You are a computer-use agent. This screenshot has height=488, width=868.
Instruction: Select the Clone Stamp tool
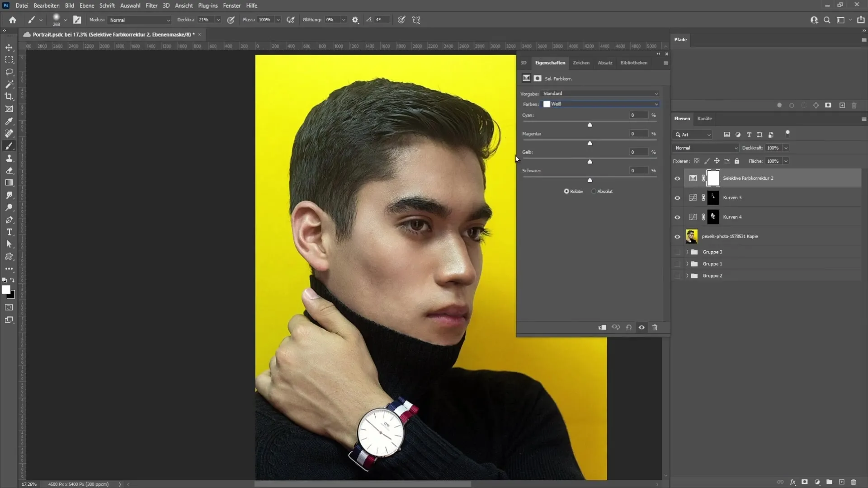9,159
